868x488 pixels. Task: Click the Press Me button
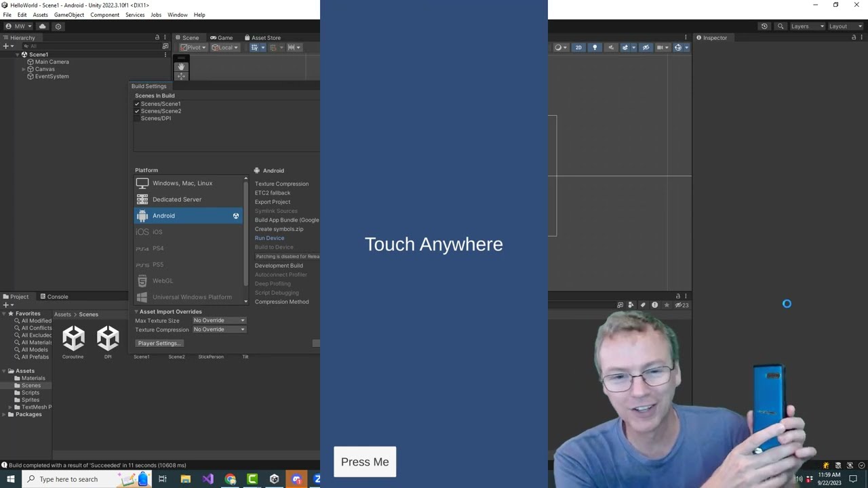tap(365, 462)
